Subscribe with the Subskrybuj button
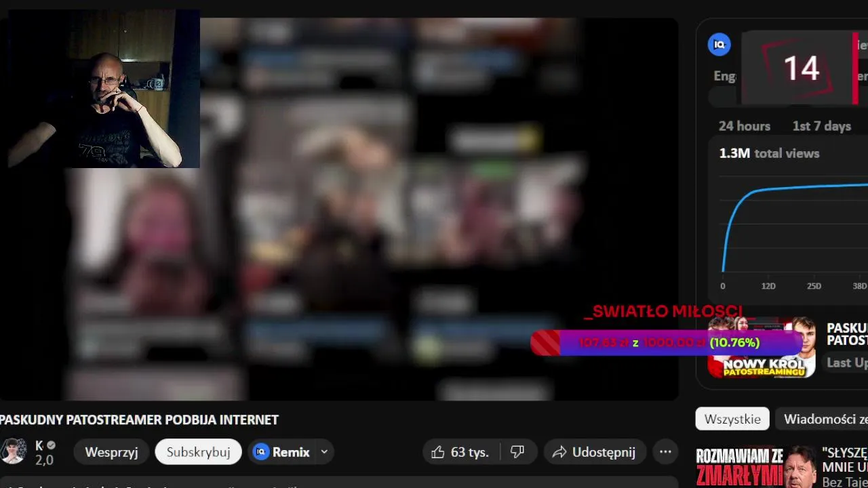Image resolution: width=868 pixels, height=488 pixels. (199, 452)
